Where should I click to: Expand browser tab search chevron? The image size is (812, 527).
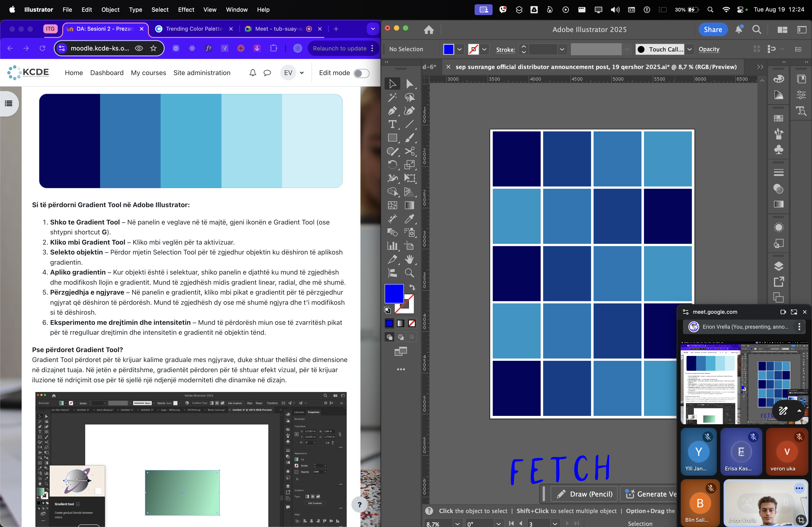click(x=373, y=29)
